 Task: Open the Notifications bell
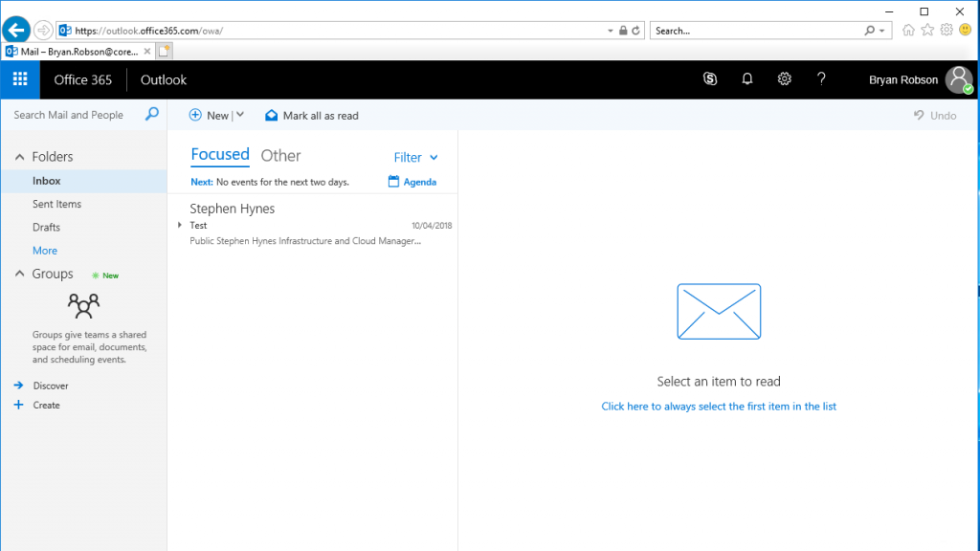(x=746, y=79)
